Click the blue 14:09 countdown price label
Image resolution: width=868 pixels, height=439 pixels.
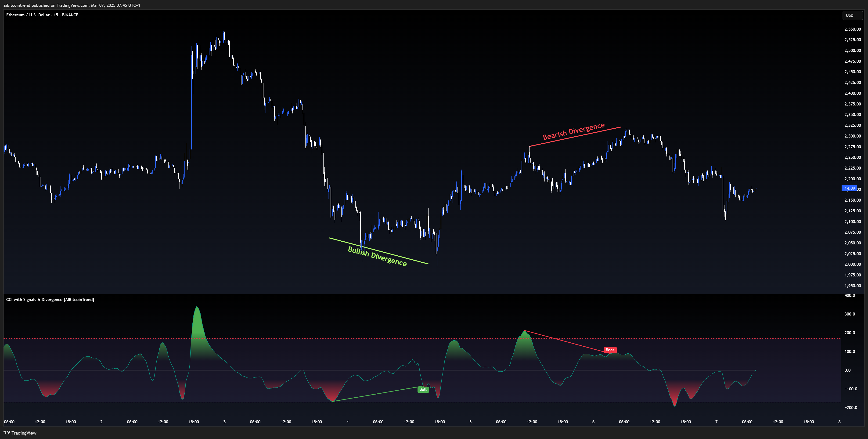(x=849, y=188)
